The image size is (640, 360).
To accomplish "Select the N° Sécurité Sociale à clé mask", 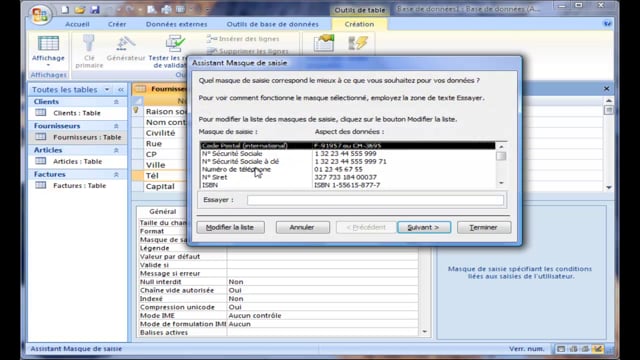I will 347,161.
